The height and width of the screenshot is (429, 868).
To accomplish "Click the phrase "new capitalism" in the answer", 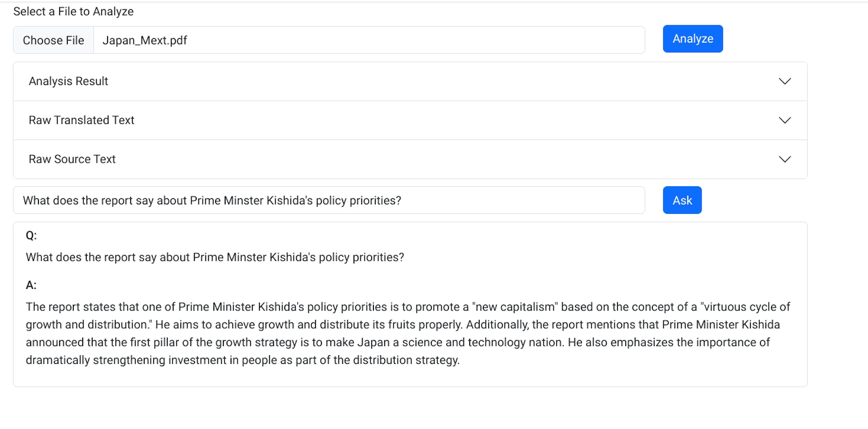I will click(x=515, y=307).
